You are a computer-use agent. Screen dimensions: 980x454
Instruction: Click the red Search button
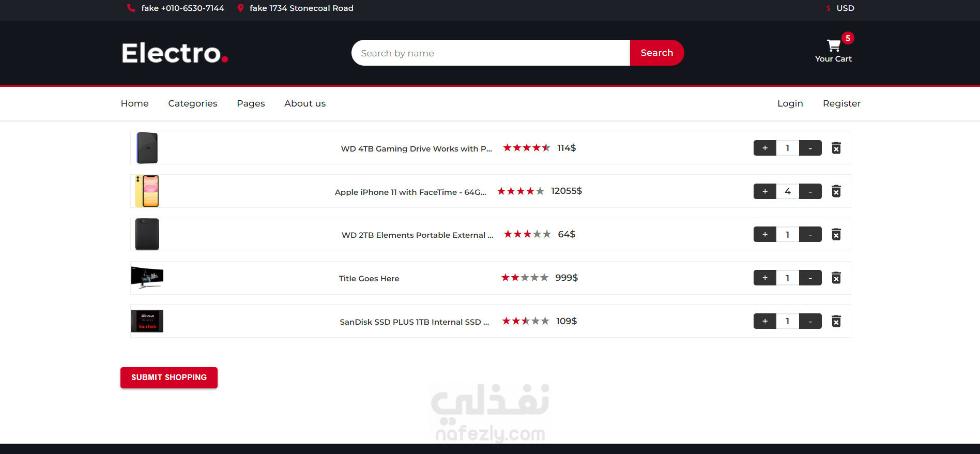tap(657, 53)
